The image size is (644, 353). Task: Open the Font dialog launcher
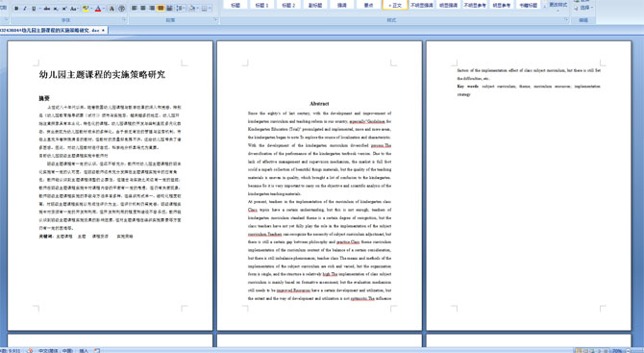point(124,19)
